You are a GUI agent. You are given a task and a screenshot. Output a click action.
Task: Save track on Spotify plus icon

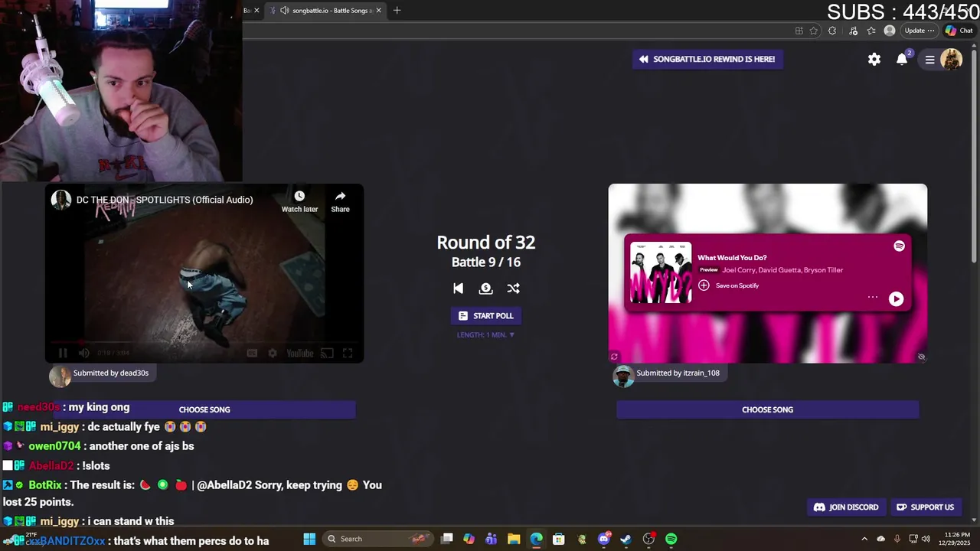[704, 285]
